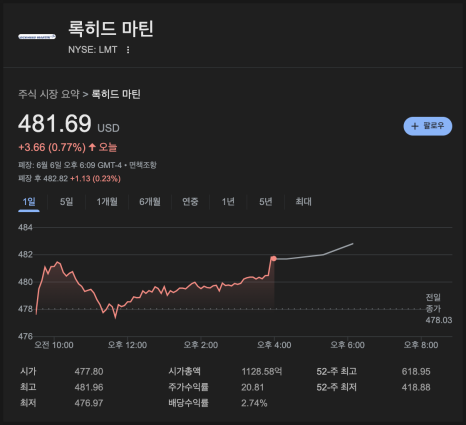Click the 전일 종가 478.03 label
The height and width of the screenshot is (425, 466).
click(438, 309)
